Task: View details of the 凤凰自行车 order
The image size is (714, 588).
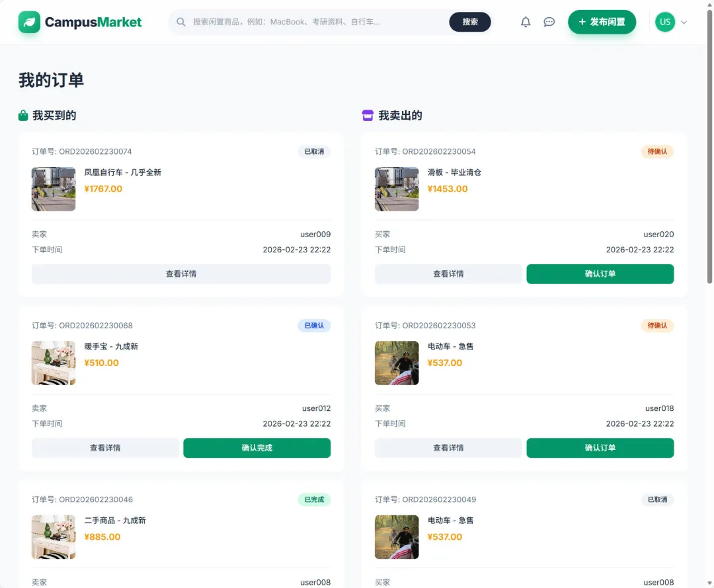Action: pyautogui.click(x=181, y=274)
